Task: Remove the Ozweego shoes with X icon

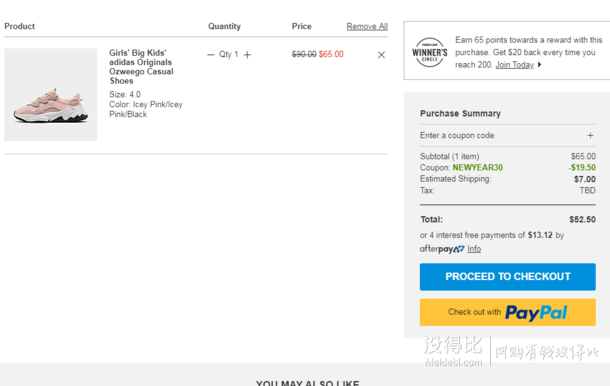Action: (x=381, y=55)
